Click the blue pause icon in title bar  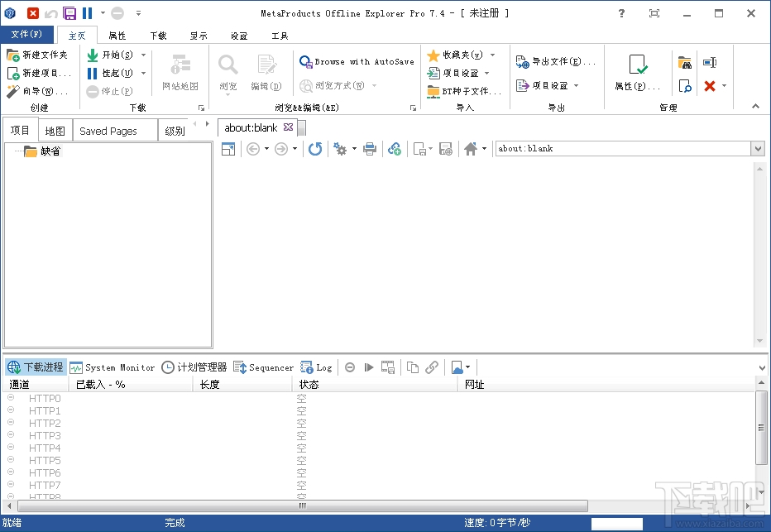click(x=87, y=13)
